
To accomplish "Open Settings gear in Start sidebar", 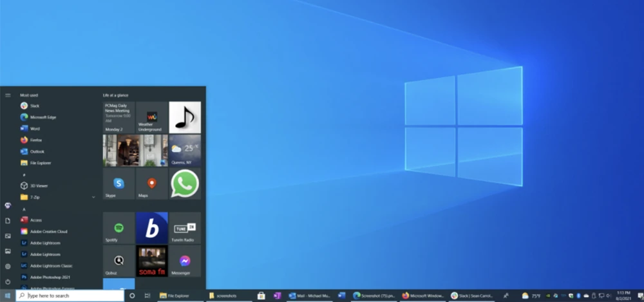I will pyautogui.click(x=8, y=266).
